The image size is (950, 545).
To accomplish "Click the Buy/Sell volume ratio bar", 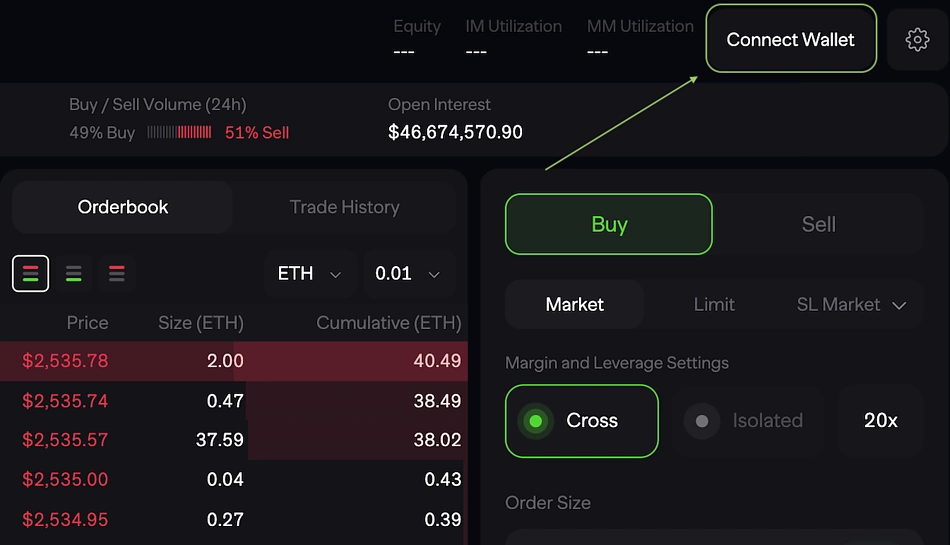I will (179, 132).
